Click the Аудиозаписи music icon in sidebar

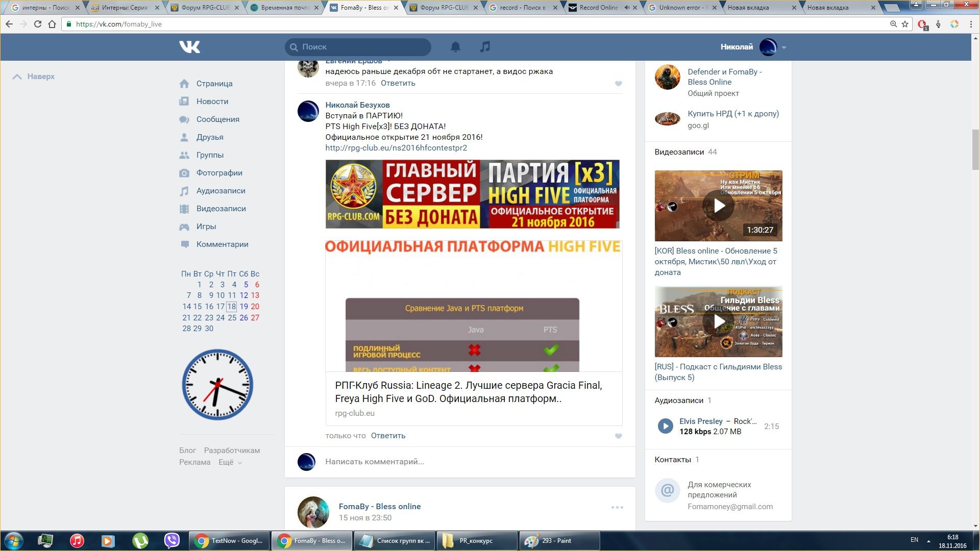pyautogui.click(x=184, y=191)
